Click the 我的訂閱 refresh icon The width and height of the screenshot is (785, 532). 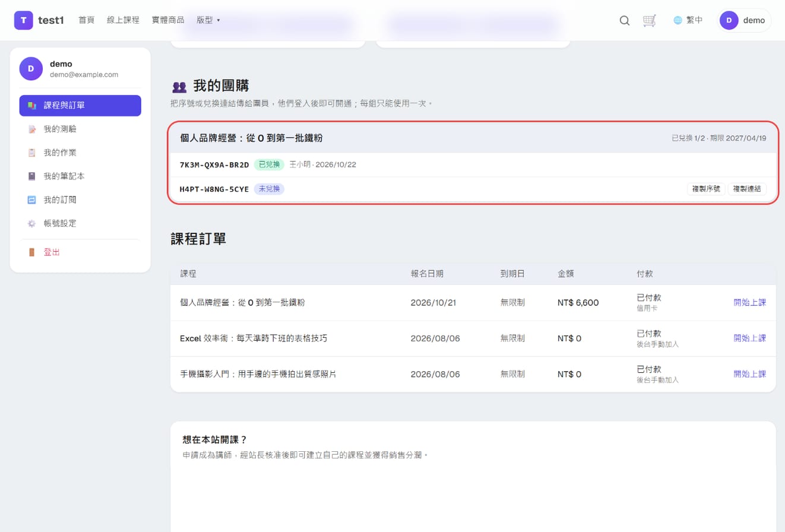pyautogui.click(x=32, y=200)
